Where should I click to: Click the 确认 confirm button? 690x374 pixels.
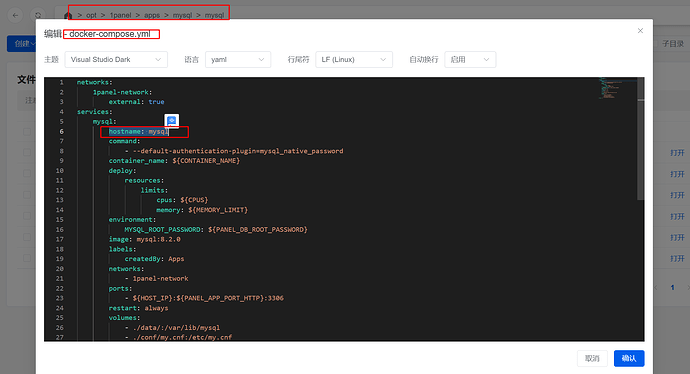coord(629,358)
